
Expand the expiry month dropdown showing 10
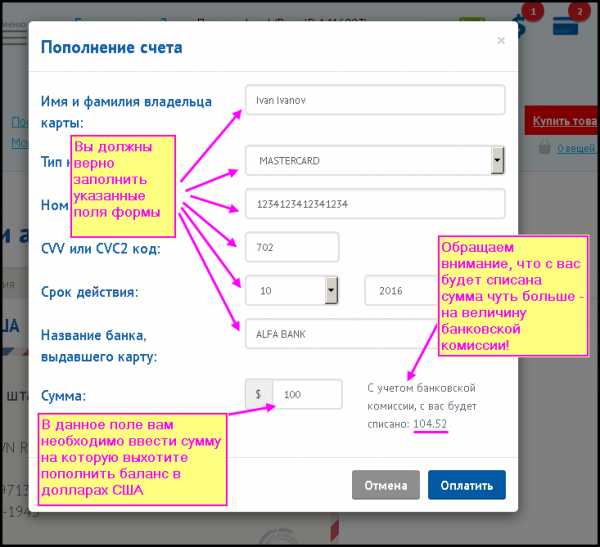tap(331, 290)
